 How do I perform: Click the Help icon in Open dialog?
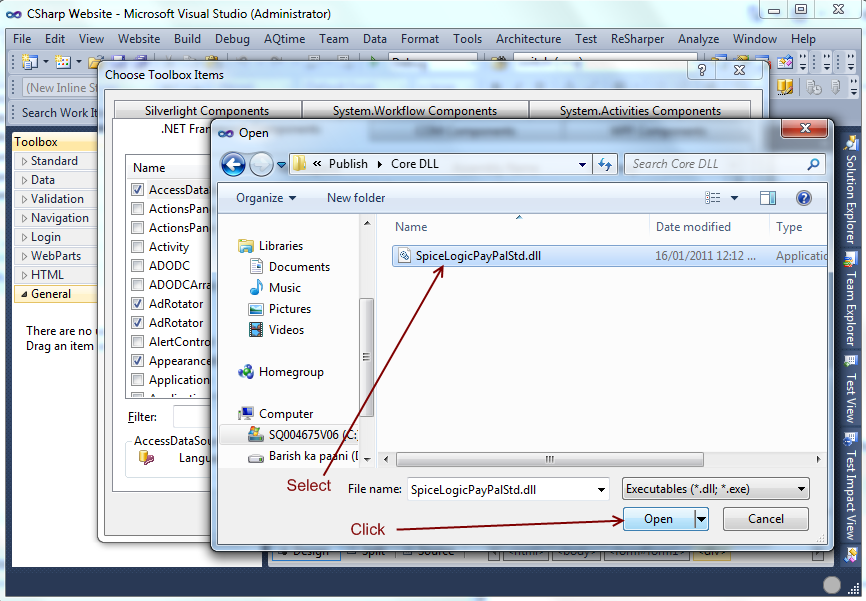pyautogui.click(x=802, y=198)
